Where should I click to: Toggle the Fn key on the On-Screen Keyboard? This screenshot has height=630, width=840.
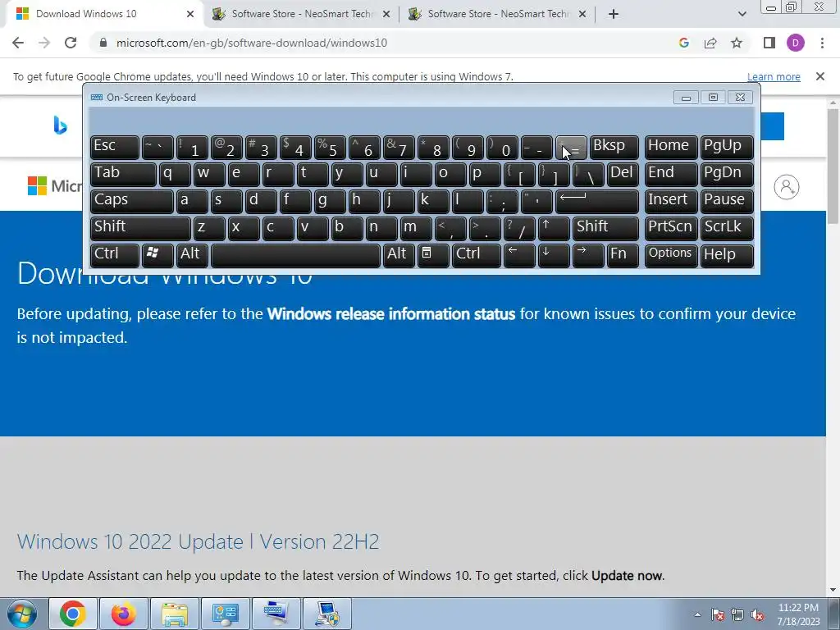pos(623,255)
